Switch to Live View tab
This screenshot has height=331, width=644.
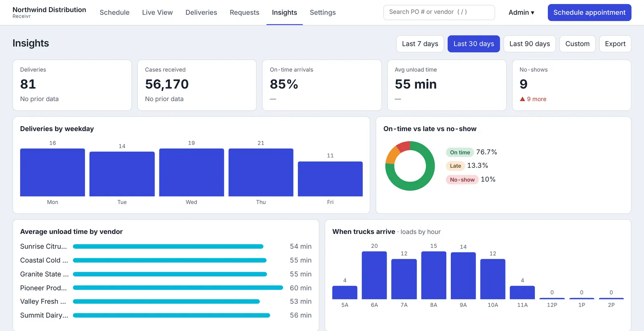point(157,12)
